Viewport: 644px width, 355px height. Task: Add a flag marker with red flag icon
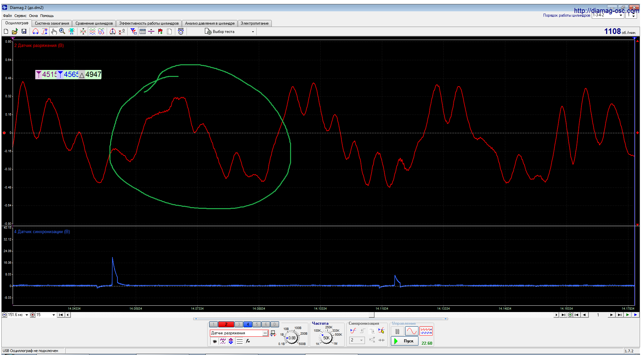click(160, 31)
